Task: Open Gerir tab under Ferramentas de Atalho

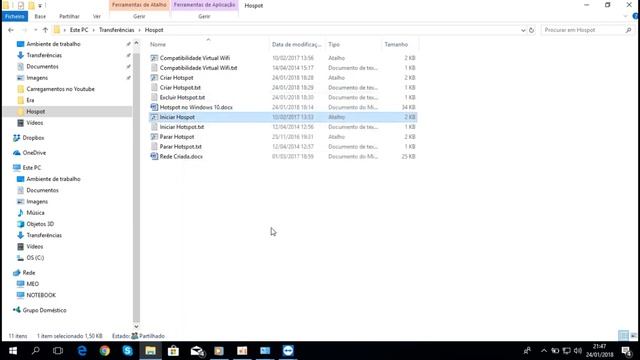Action: click(139, 16)
